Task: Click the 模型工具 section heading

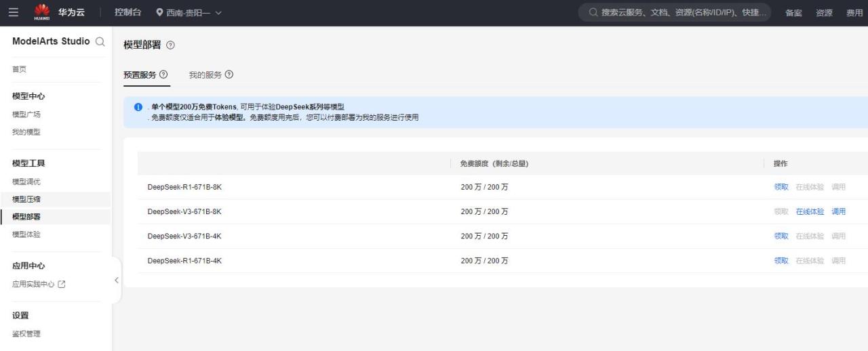Action: [x=28, y=163]
